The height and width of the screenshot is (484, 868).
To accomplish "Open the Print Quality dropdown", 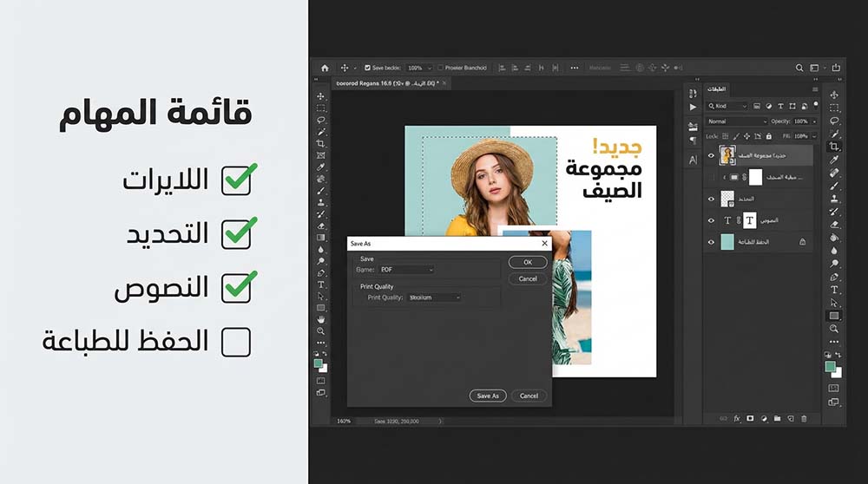I will click(434, 298).
